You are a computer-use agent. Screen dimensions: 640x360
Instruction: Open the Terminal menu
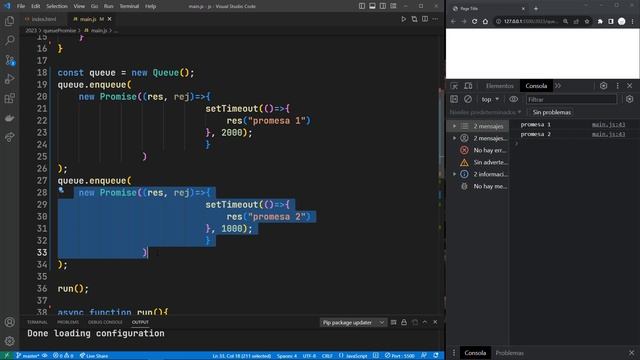(129, 6)
